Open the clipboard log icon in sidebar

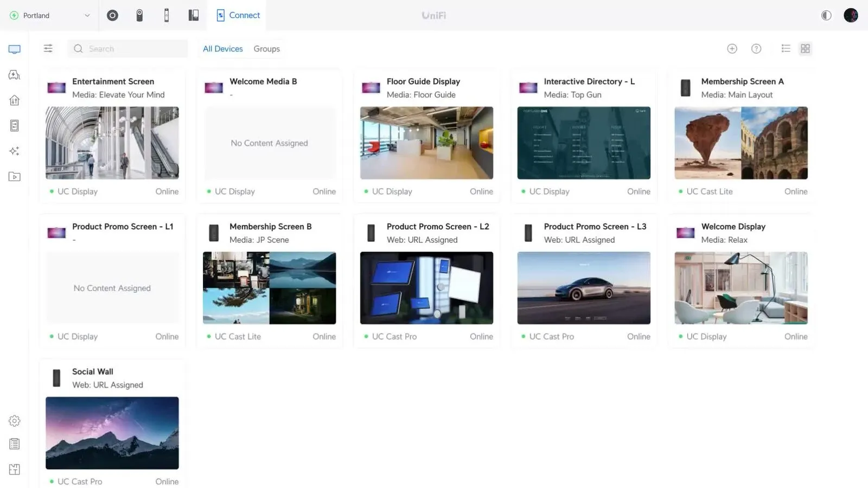pyautogui.click(x=15, y=444)
